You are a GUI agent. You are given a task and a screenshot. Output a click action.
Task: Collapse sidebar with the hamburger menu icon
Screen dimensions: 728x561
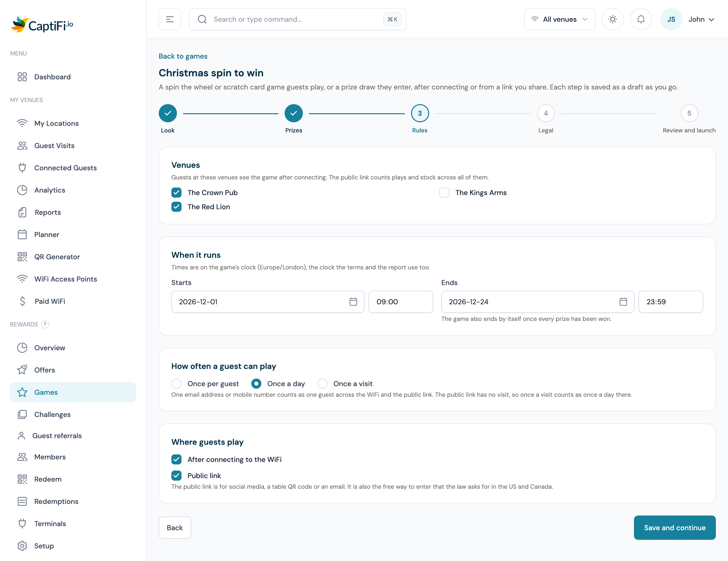tap(170, 19)
